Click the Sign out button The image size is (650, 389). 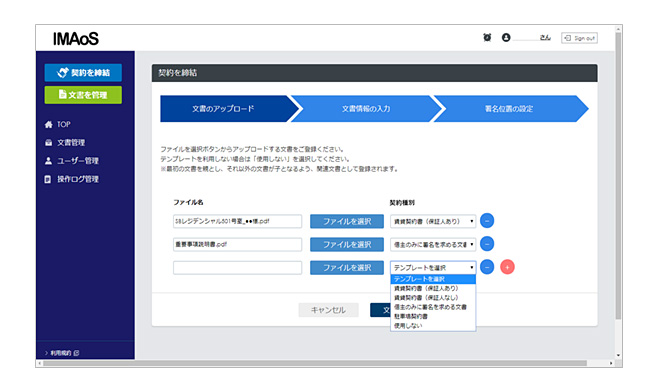tap(579, 38)
